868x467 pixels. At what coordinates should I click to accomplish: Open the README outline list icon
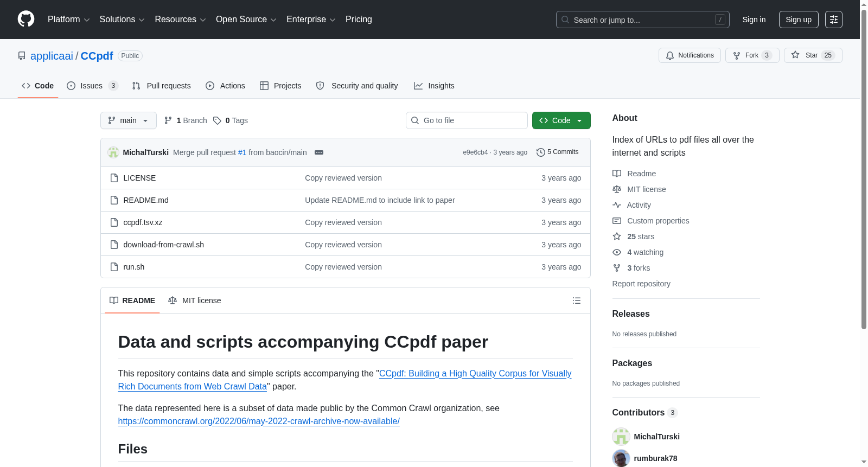pyautogui.click(x=577, y=300)
